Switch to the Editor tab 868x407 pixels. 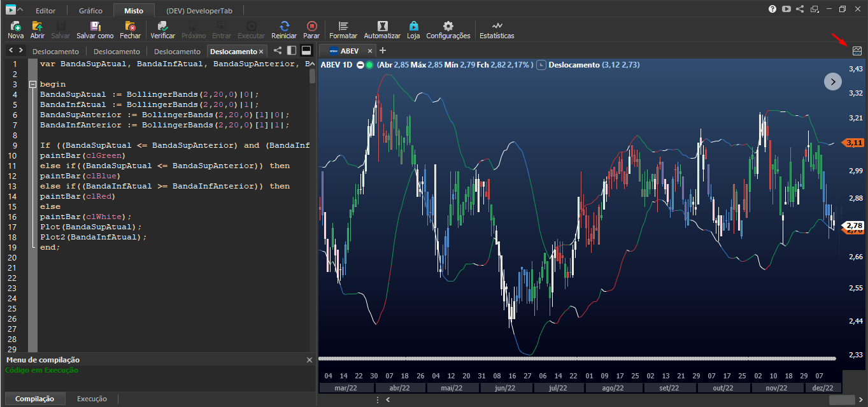45,11
